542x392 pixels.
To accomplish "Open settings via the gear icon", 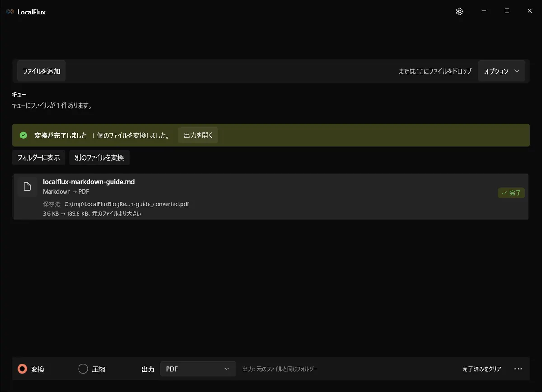I will click(460, 12).
